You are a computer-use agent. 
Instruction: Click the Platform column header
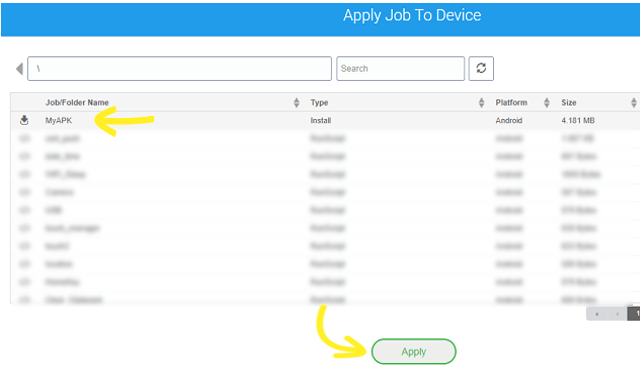pyautogui.click(x=511, y=102)
